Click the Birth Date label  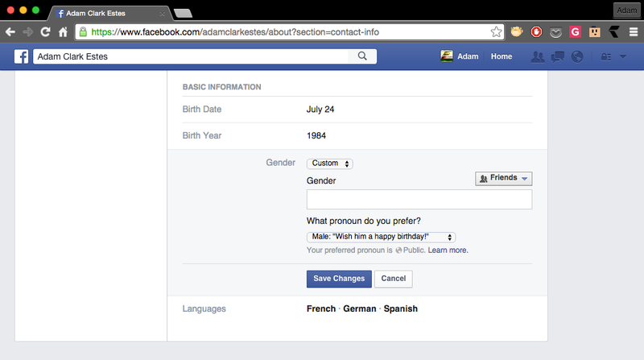(x=202, y=110)
